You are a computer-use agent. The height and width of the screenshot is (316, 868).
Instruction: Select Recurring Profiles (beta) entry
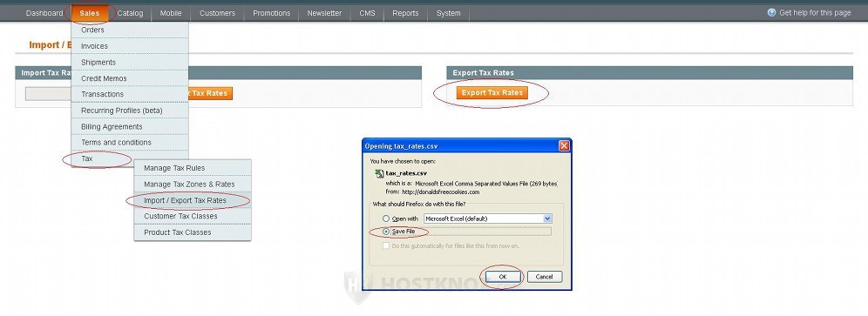coord(130,111)
